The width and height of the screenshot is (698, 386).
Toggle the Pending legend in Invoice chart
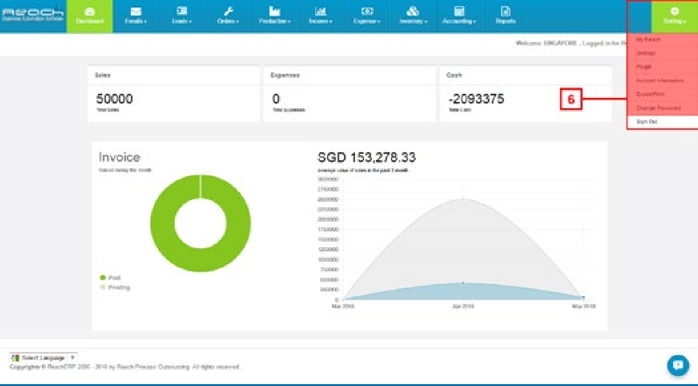coord(115,288)
